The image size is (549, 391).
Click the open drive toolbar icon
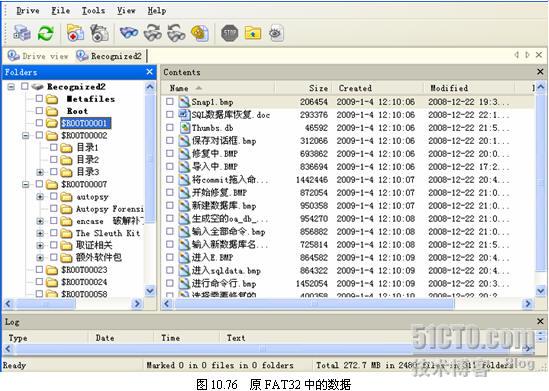click(x=22, y=33)
